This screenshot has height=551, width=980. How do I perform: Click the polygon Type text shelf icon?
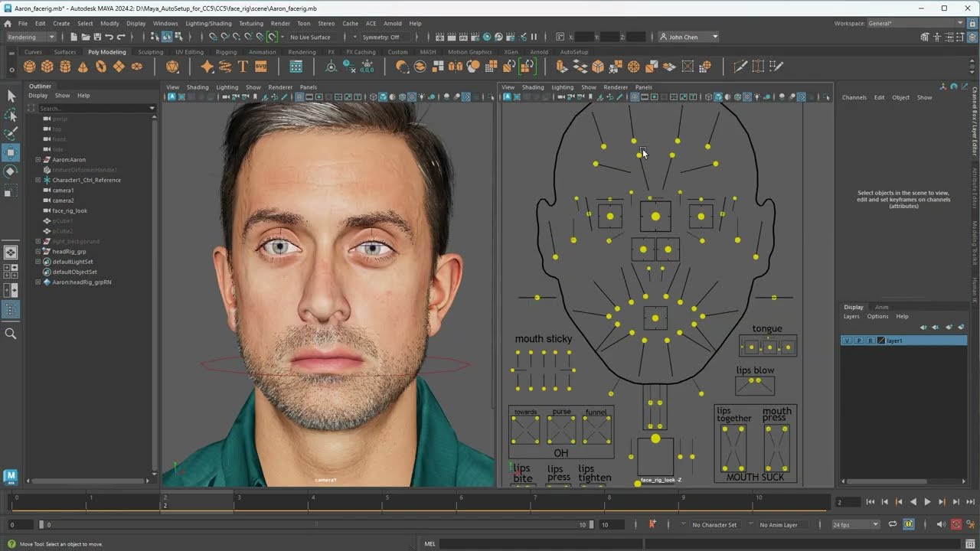pyautogui.click(x=243, y=67)
